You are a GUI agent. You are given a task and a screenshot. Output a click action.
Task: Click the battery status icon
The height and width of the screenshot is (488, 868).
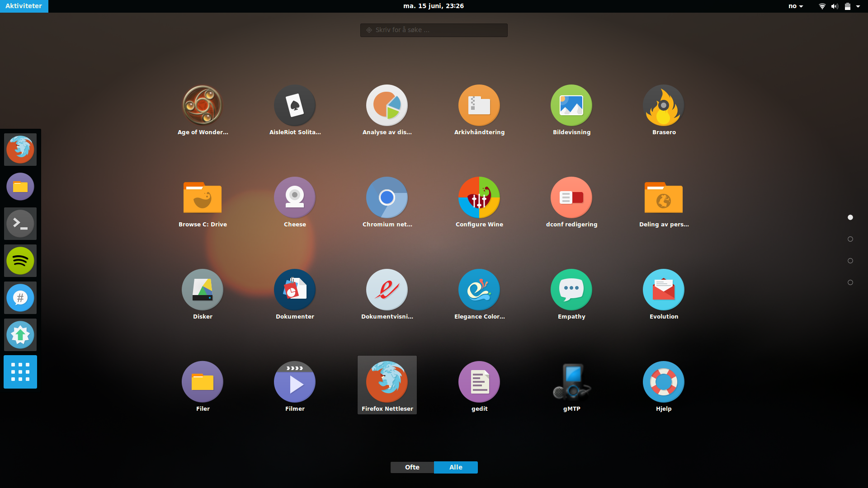[848, 6]
